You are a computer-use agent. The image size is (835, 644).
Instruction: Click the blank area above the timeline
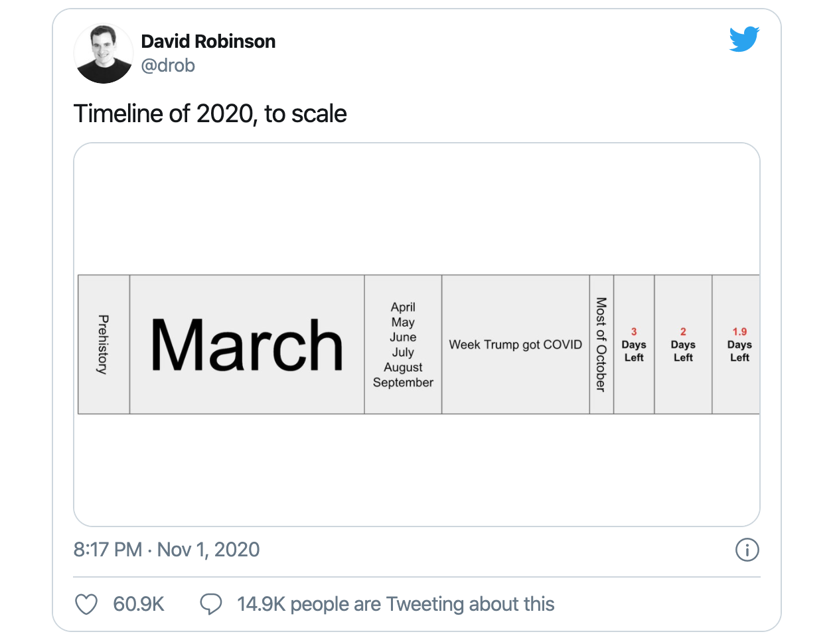tap(417, 209)
